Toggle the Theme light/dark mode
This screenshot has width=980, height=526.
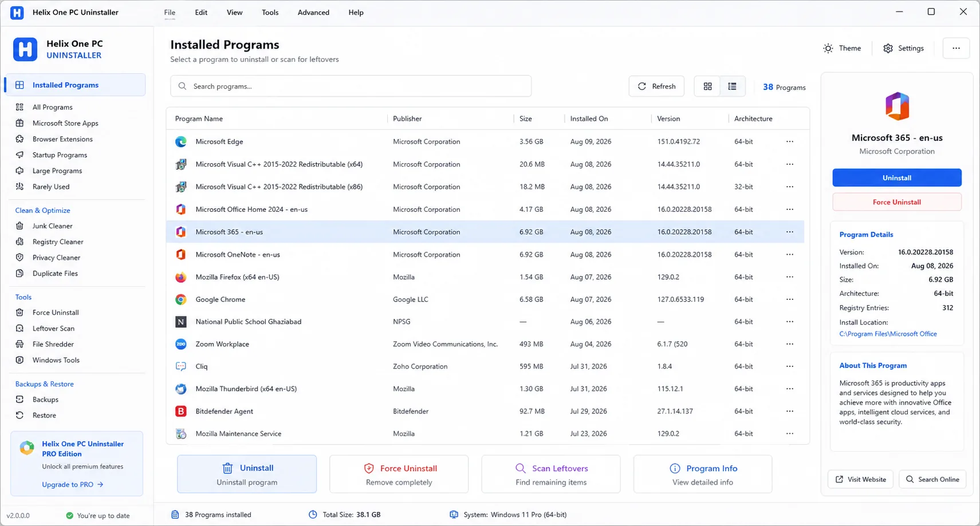842,48
